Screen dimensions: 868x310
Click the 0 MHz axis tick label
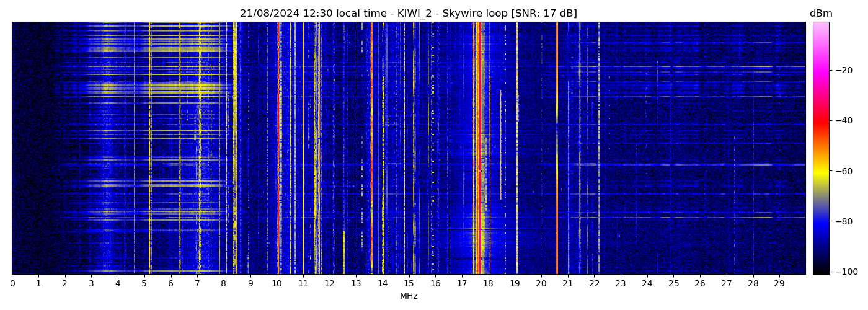(12, 283)
